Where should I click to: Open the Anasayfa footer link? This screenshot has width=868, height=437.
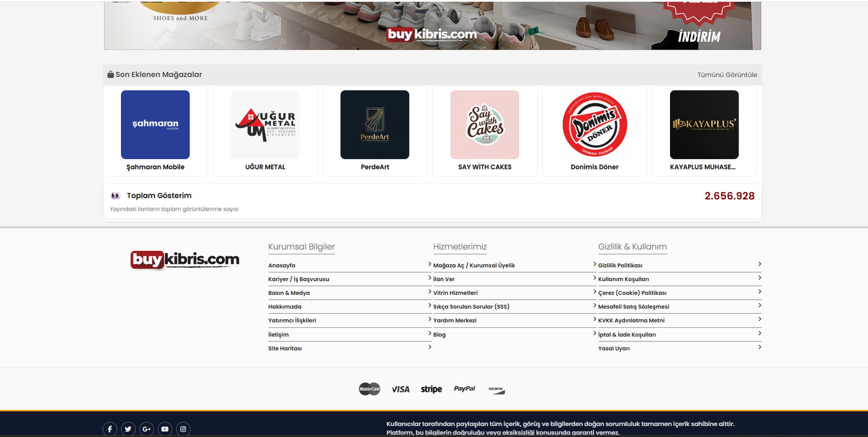(x=282, y=265)
